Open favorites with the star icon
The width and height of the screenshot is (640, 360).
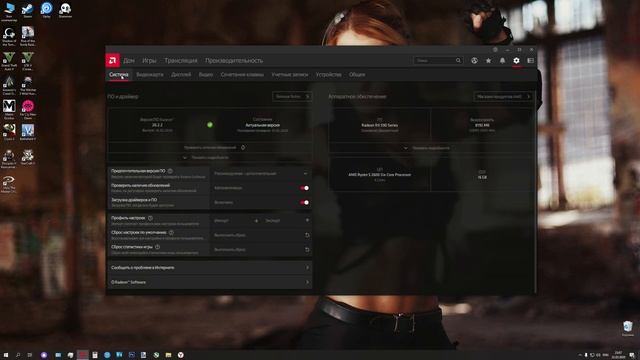[x=488, y=60]
